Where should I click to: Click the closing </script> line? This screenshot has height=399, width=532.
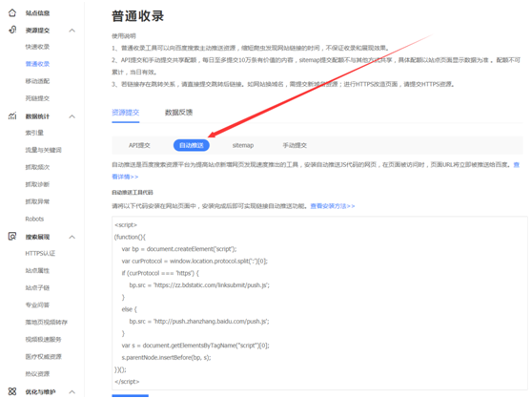tap(127, 382)
